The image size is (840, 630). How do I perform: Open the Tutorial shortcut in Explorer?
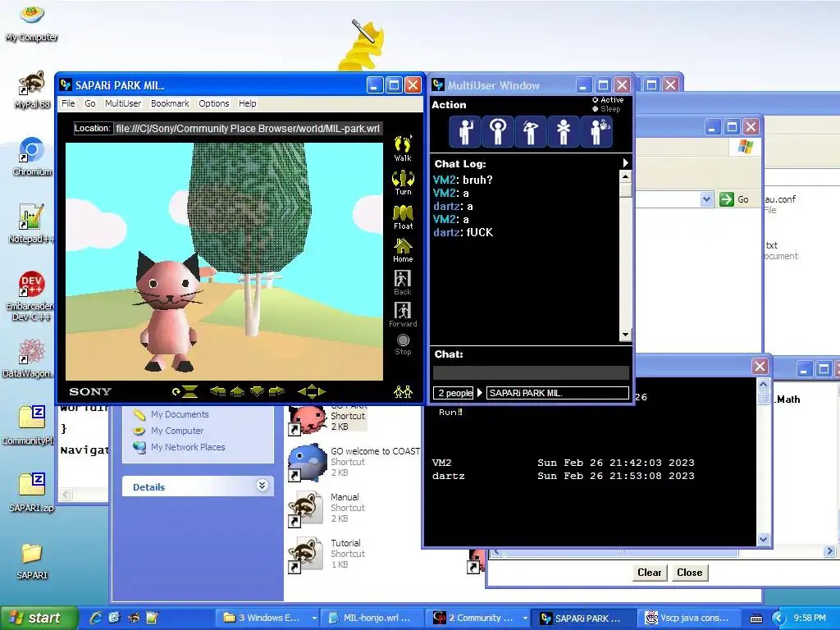tap(327, 554)
